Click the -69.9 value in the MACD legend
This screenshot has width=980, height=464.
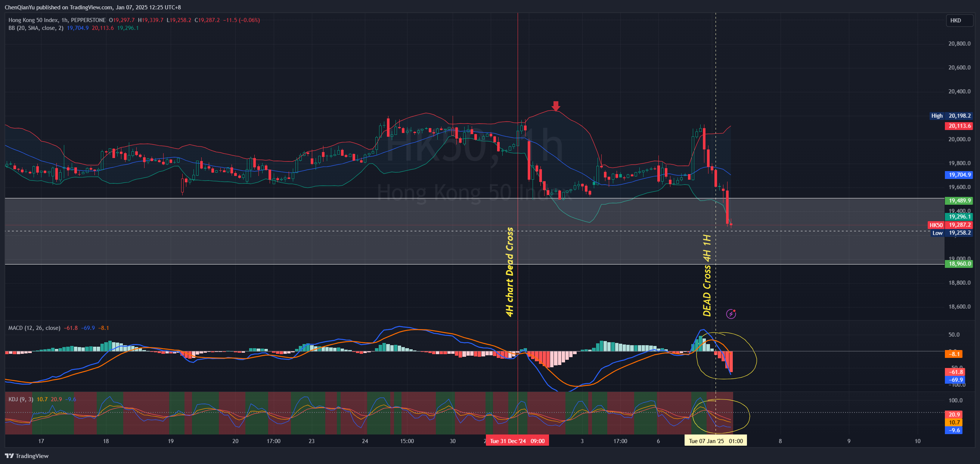[88, 328]
